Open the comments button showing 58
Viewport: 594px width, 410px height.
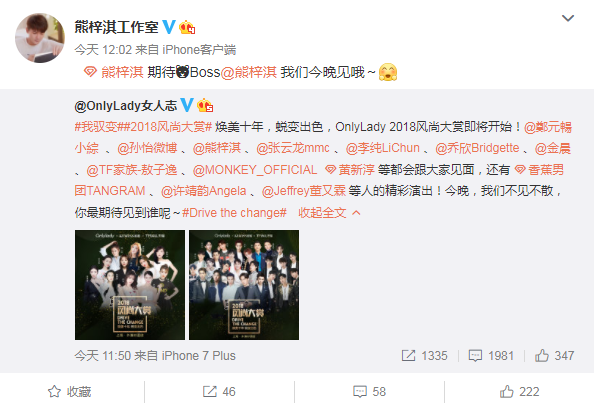369,391
